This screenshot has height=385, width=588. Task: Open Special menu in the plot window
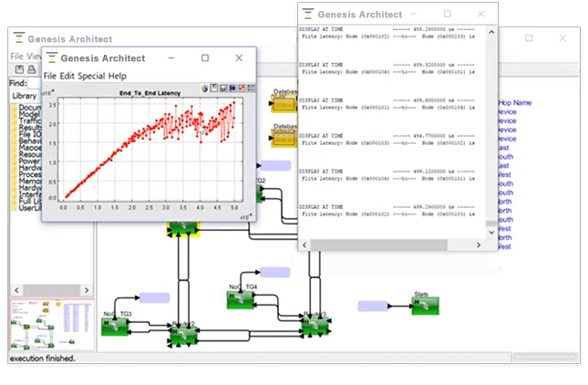pos(91,76)
